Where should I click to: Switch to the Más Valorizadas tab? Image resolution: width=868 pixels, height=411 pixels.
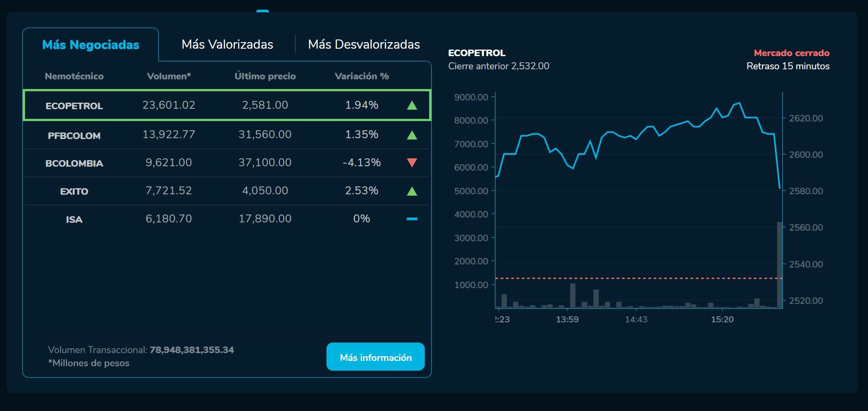(x=228, y=44)
